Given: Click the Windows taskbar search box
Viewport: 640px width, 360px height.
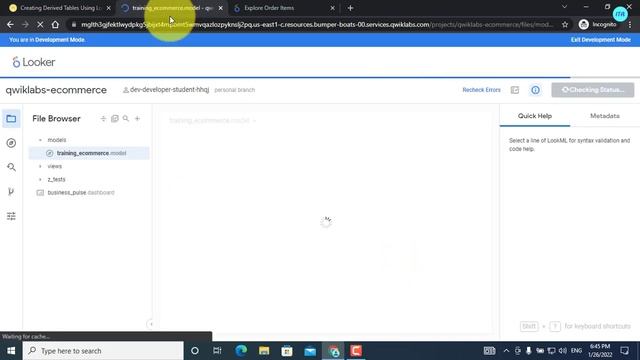Looking at the screenshot, I should (x=103, y=351).
